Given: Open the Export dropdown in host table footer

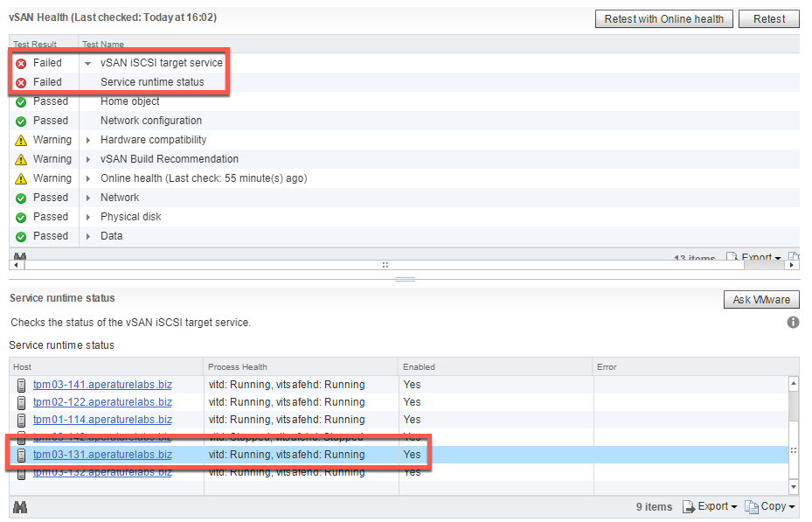Looking at the screenshot, I should tap(710, 507).
